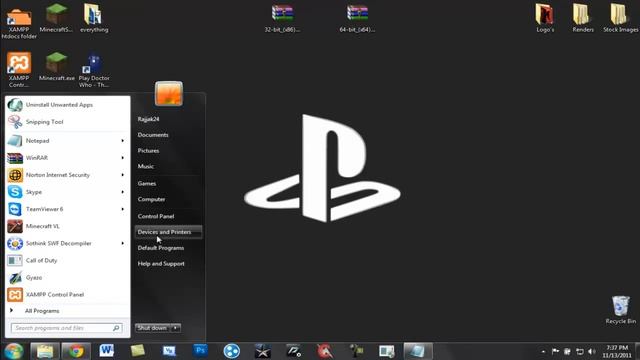640x360 pixels.
Task: Launch Minecraft VL from the Start menu
Action: point(68,227)
